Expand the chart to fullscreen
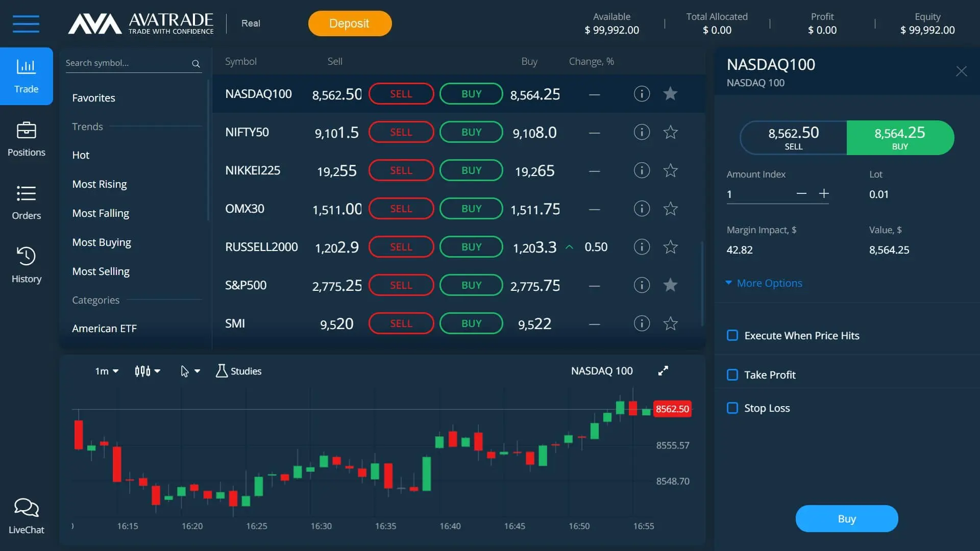 coord(663,371)
